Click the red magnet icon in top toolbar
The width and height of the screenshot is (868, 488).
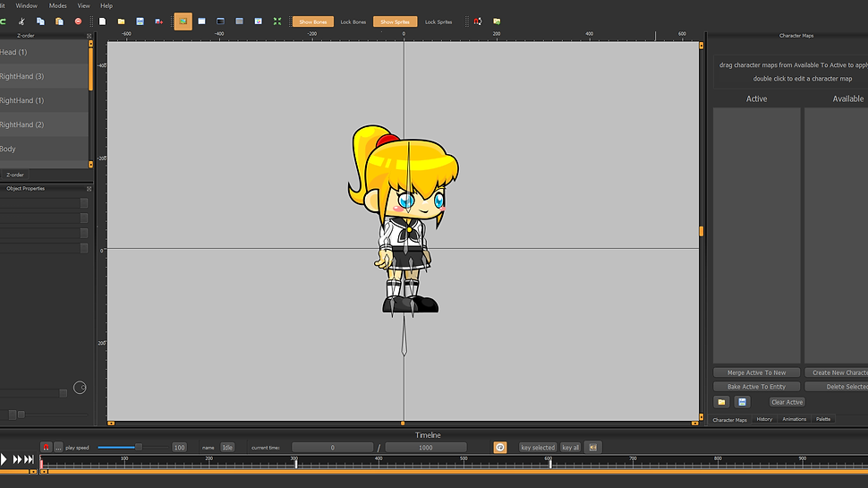click(478, 21)
